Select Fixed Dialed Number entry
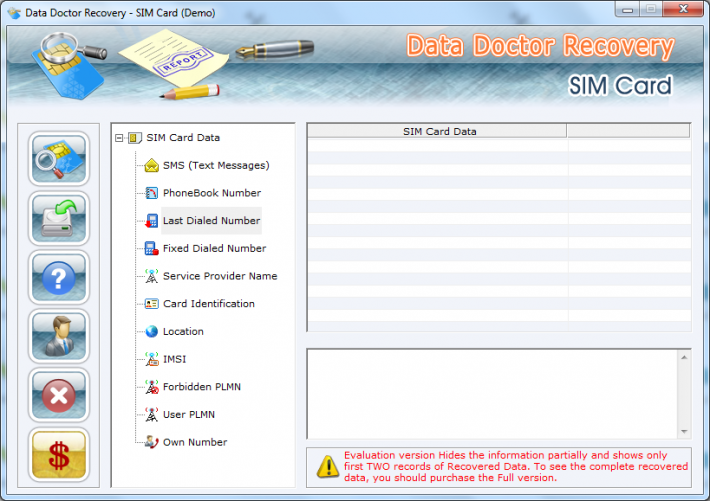Screen dimensions: 710x501 click(x=214, y=248)
